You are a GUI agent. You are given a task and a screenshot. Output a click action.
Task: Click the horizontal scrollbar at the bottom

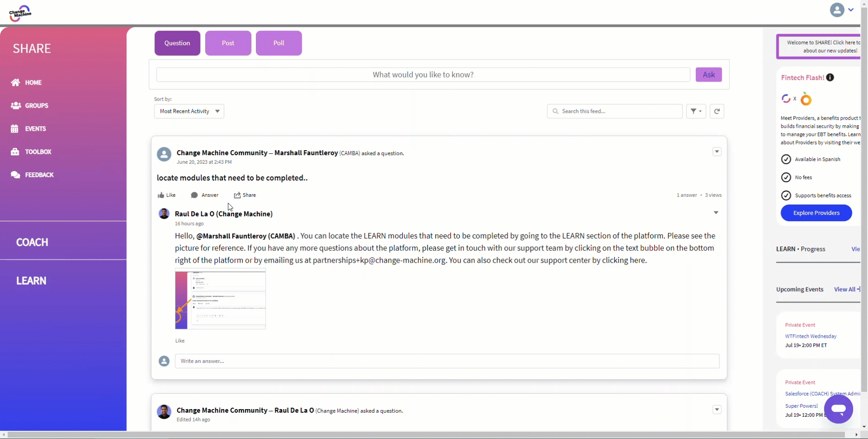tap(426, 435)
